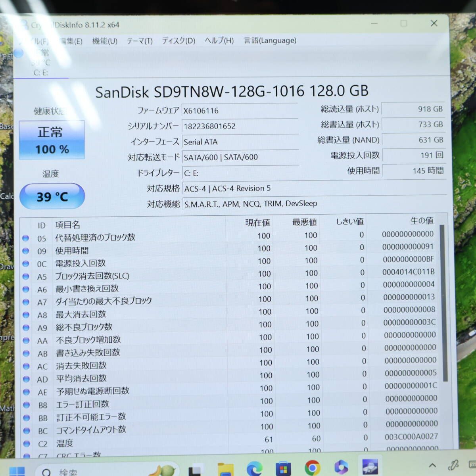This screenshot has height=476, width=476.
Task: Open Microsoft Edge from the taskbar
Action: click(254, 468)
